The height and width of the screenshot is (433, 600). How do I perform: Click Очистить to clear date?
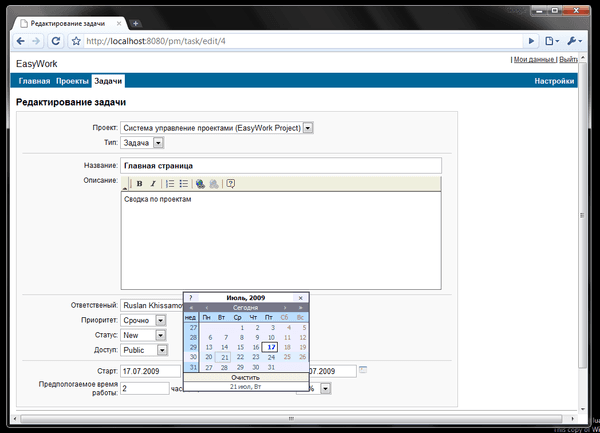tap(245, 377)
